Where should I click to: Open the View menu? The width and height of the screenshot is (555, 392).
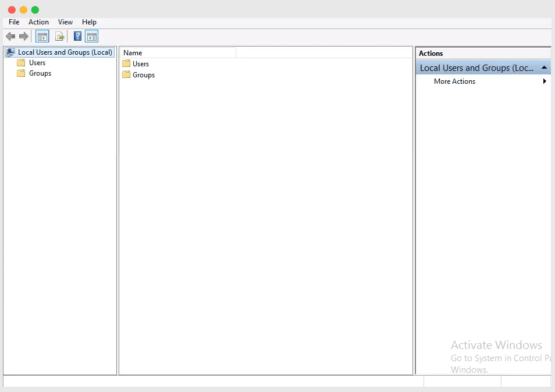click(x=66, y=22)
